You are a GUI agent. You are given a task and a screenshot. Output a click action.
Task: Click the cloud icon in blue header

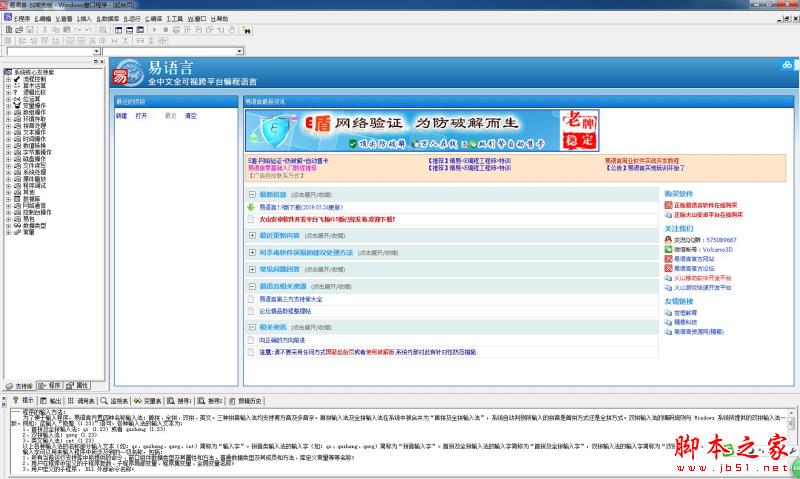(787, 65)
